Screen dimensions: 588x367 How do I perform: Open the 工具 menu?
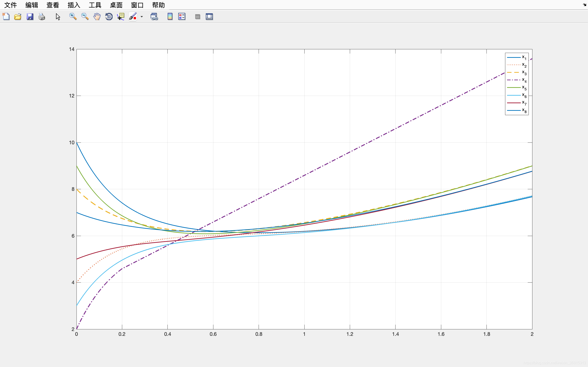click(95, 5)
